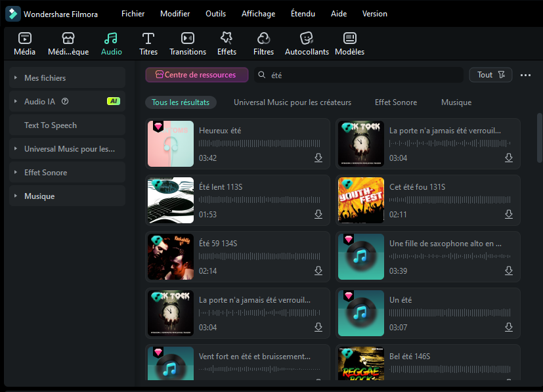543x392 pixels.
Task: Switch to the Titres panel icon
Action: coord(148,38)
